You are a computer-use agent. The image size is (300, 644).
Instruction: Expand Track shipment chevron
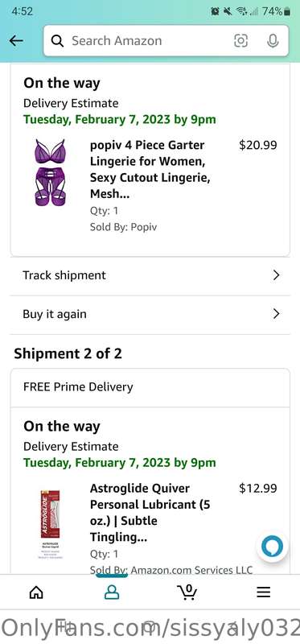276,275
